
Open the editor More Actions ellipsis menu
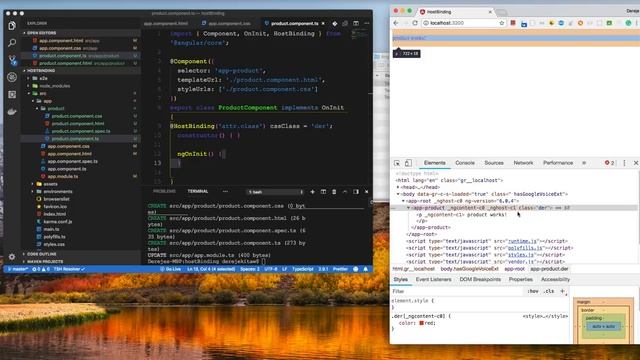[367, 23]
